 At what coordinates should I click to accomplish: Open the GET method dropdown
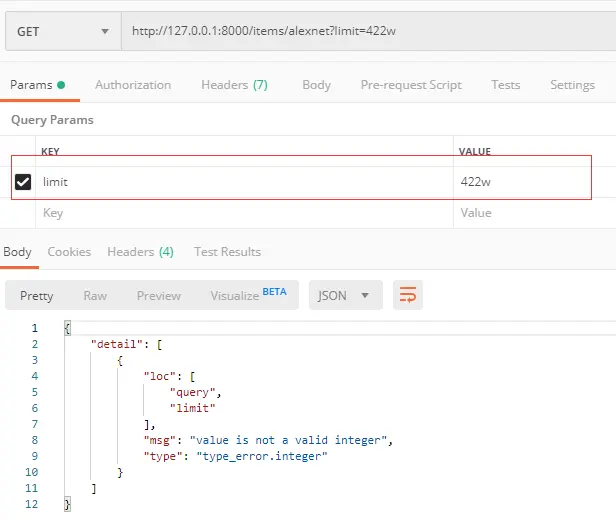coord(62,31)
